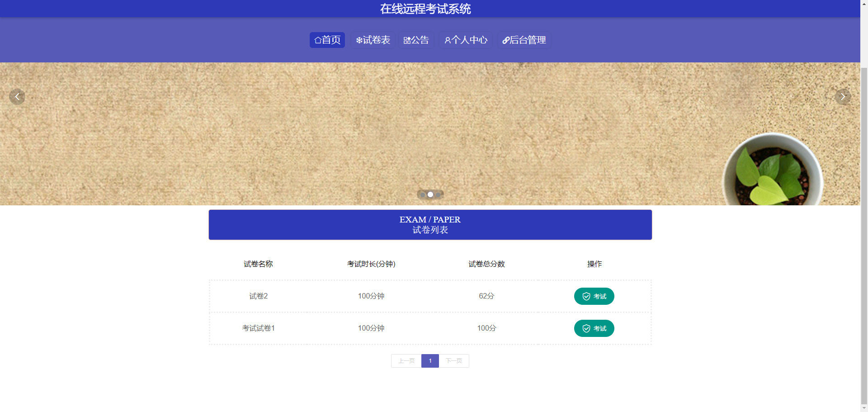
Task: Go to 个人中心 personal center
Action: coord(466,40)
